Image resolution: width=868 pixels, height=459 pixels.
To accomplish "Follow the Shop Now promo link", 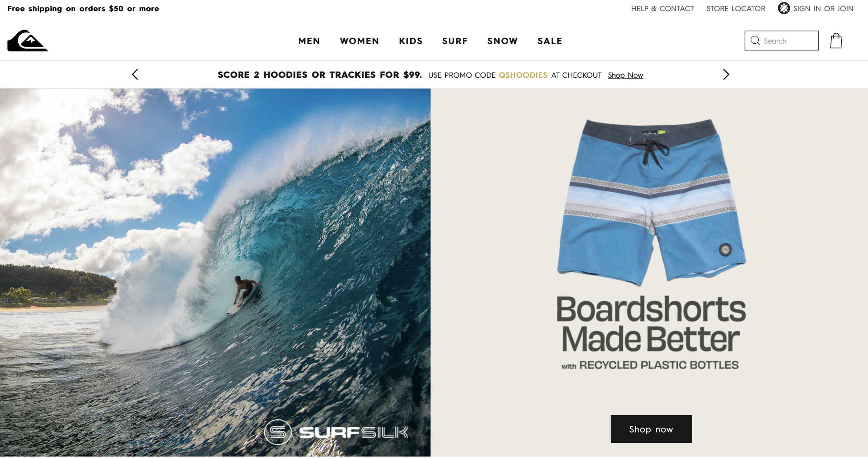I will [x=625, y=75].
